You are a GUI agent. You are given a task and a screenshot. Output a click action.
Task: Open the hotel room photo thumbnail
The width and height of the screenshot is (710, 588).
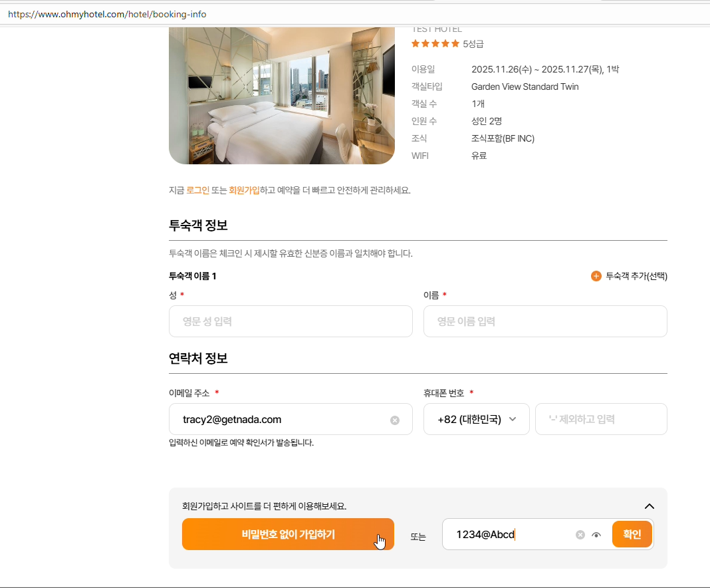click(x=281, y=95)
